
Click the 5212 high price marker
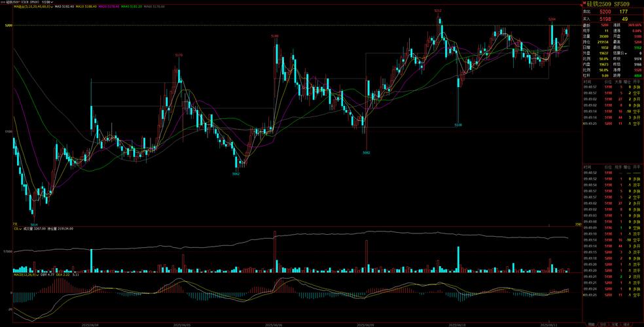pos(437,11)
